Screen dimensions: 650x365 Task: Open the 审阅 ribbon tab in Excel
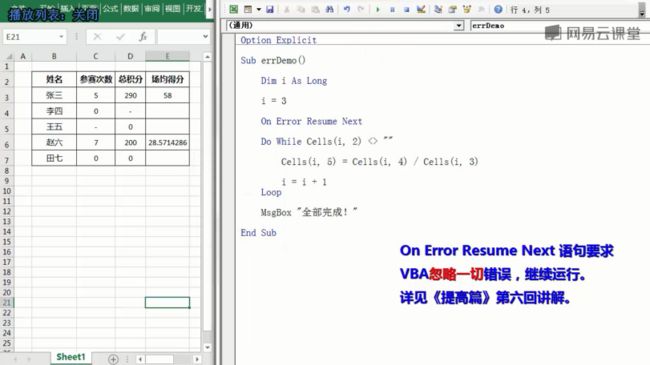pos(152,8)
